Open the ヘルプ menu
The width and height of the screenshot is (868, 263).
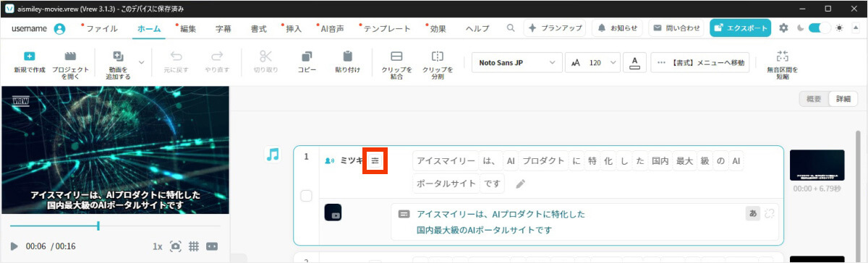(x=477, y=29)
